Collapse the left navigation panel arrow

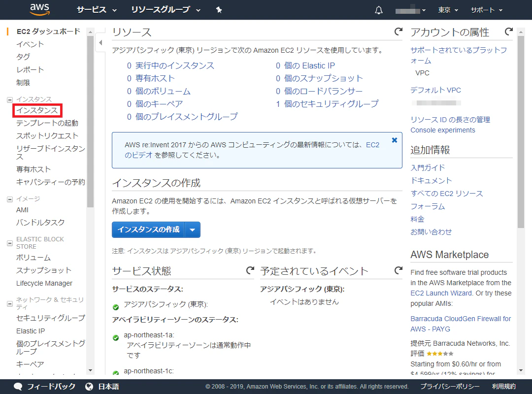[x=100, y=43]
